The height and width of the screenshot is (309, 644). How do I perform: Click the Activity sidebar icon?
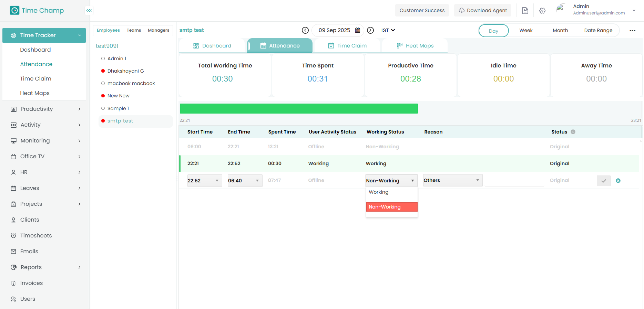click(13, 125)
